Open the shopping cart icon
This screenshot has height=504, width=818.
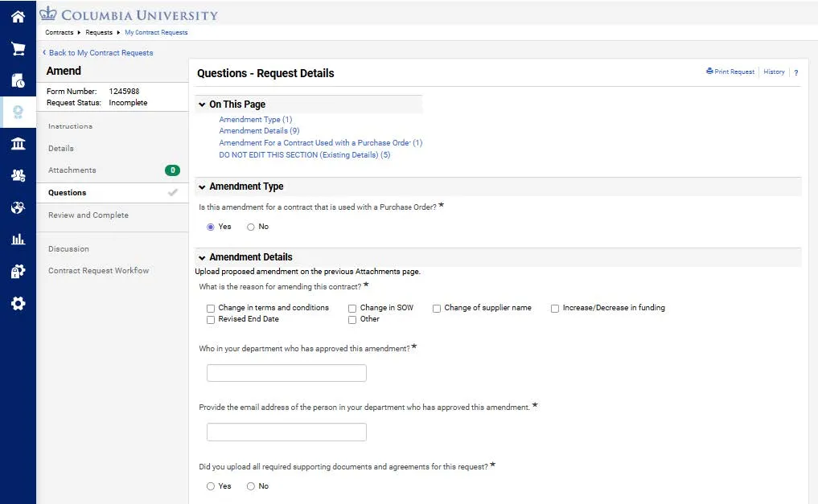coord(18,48)
